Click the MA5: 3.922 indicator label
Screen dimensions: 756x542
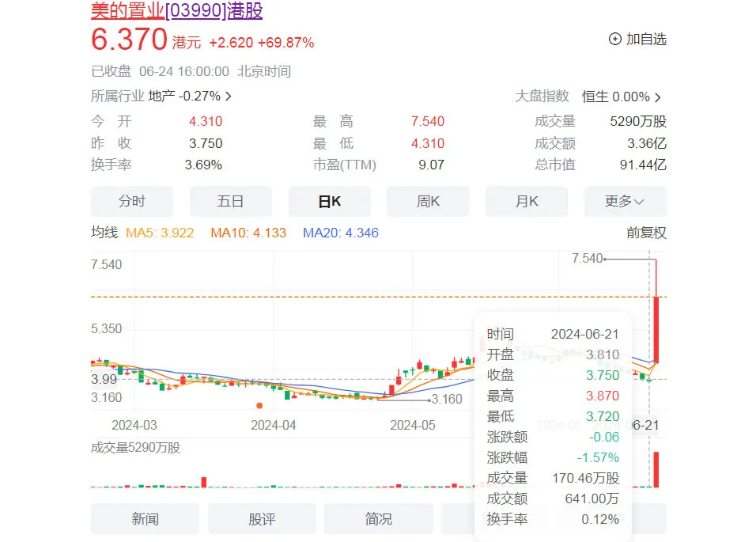point(160,233)
